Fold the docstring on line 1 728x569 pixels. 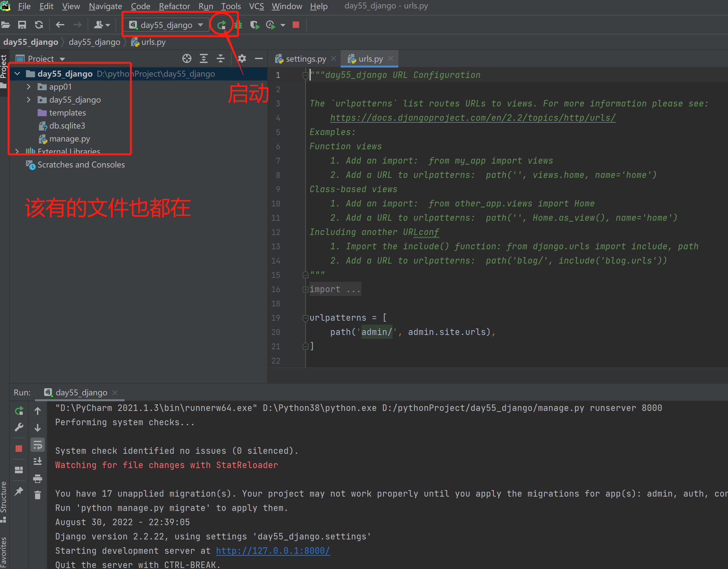(x=305, y=75)
